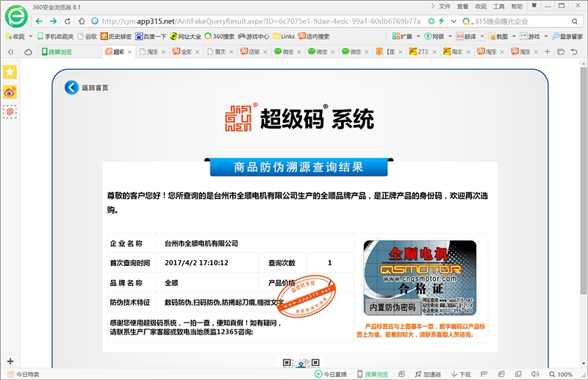Click the 跨屏浏览 phone icon in the status bar

click(x=359, y=374)
